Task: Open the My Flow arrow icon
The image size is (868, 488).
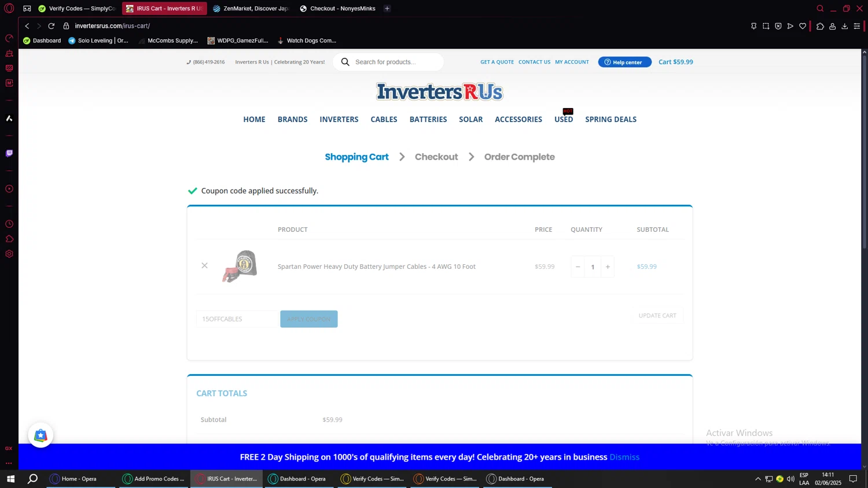Action: 790,26
